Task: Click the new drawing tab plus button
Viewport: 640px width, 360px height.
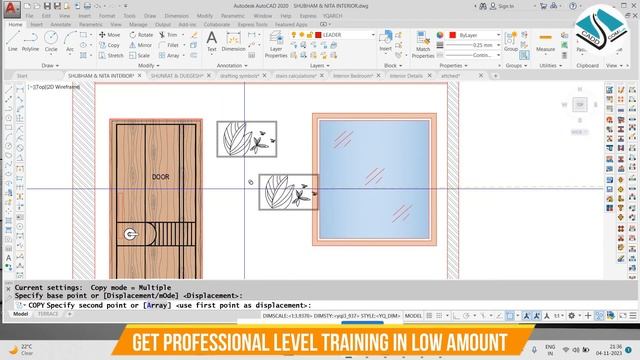Action: [495, 76]
